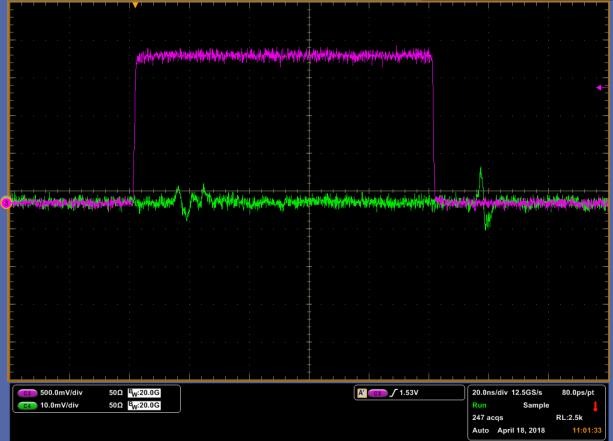Click the A trigger indicator icon
This screenshot has width=613, height=441.
362,393
